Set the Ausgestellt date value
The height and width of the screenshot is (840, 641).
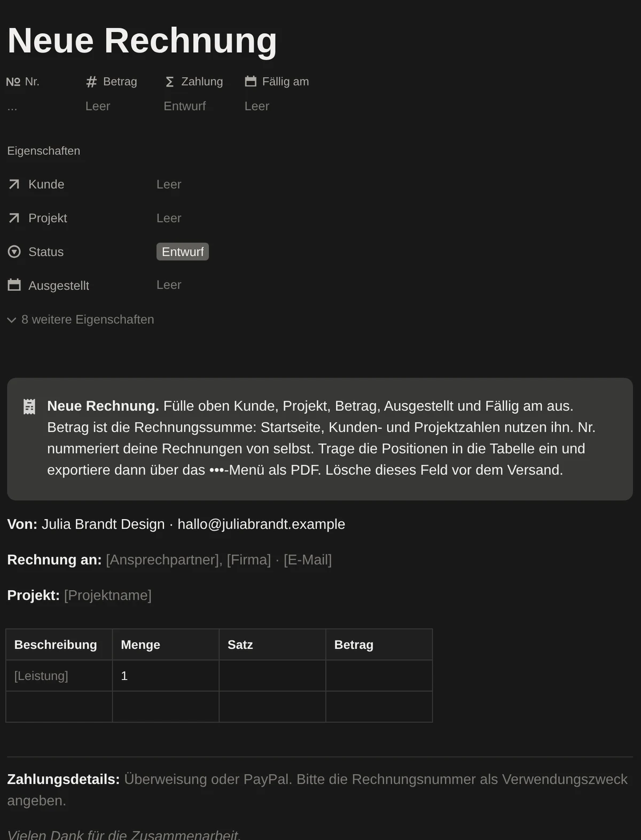[169, 285]
